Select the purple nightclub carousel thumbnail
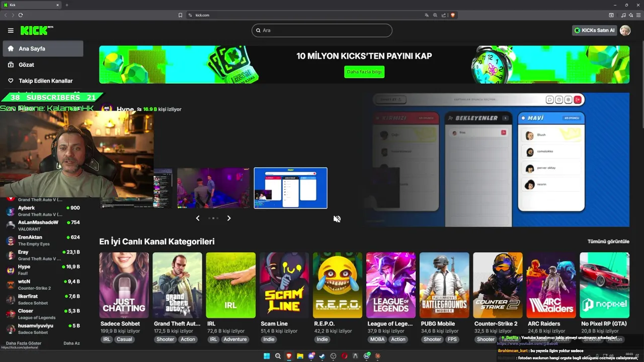This screenshot has width=644, height=362. click(213, 188)
